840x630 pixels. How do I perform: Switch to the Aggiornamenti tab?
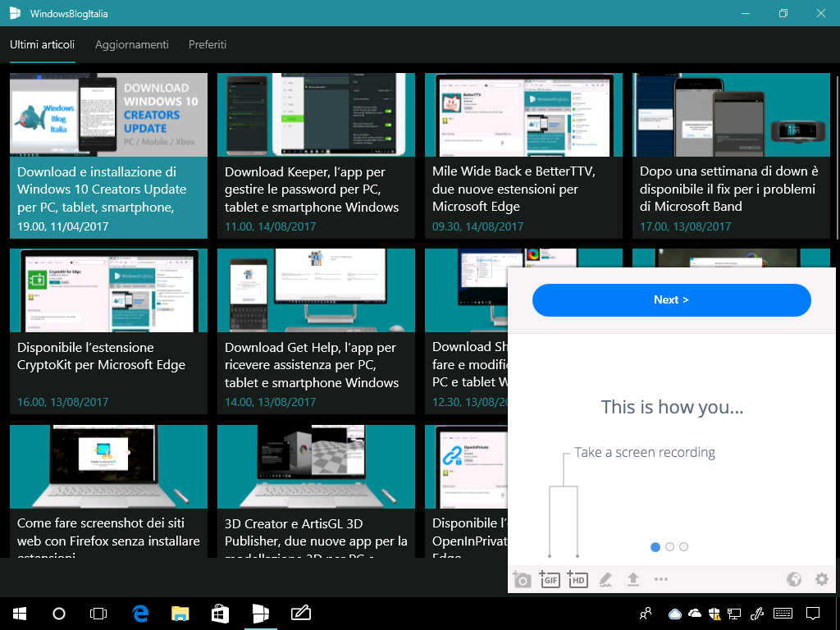point(132,44)
